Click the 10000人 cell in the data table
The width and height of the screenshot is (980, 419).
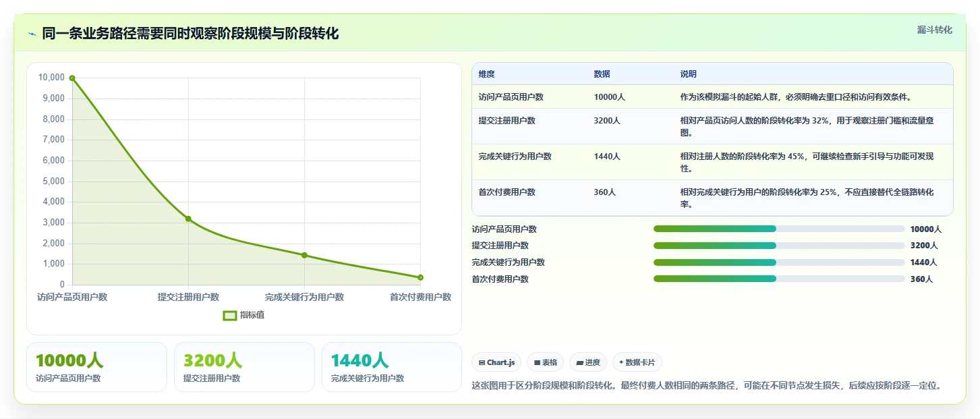[609, 97]
